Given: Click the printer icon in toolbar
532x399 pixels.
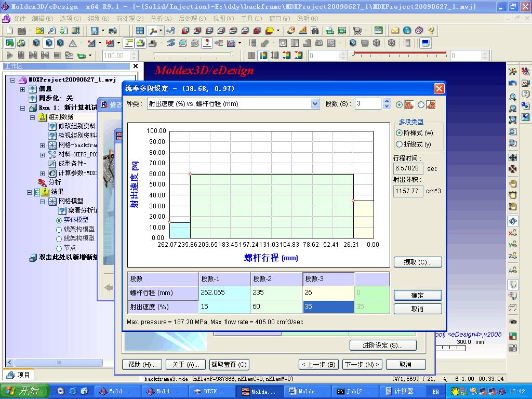Looking at the screenshot, I should (x=112, y=31).
